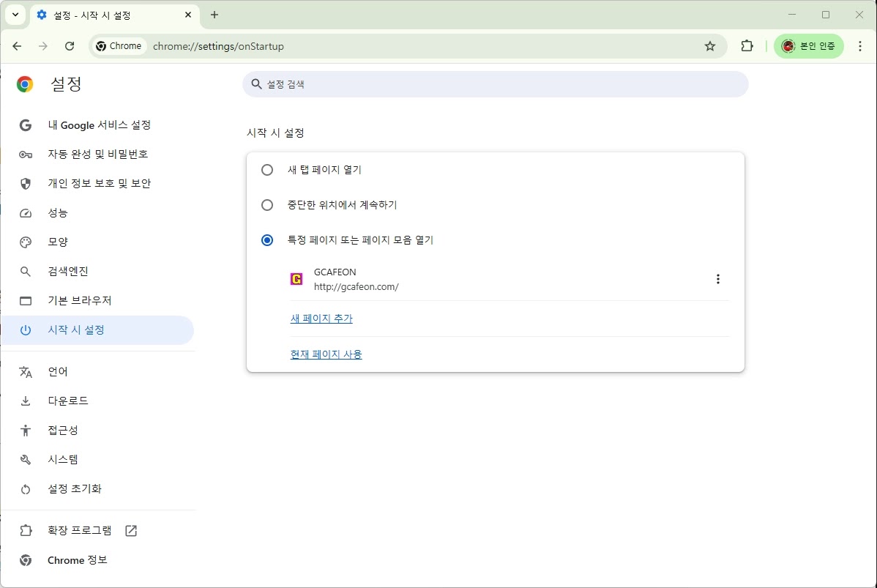This screenshot has width=877, height=588.
Task: Click the address bar URL
Action: click(218, 46)
